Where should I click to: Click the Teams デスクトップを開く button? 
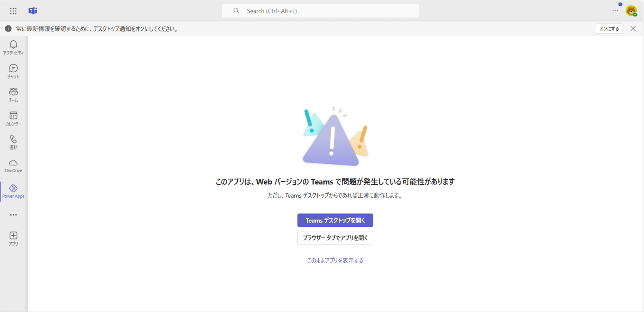pos(335,220)
